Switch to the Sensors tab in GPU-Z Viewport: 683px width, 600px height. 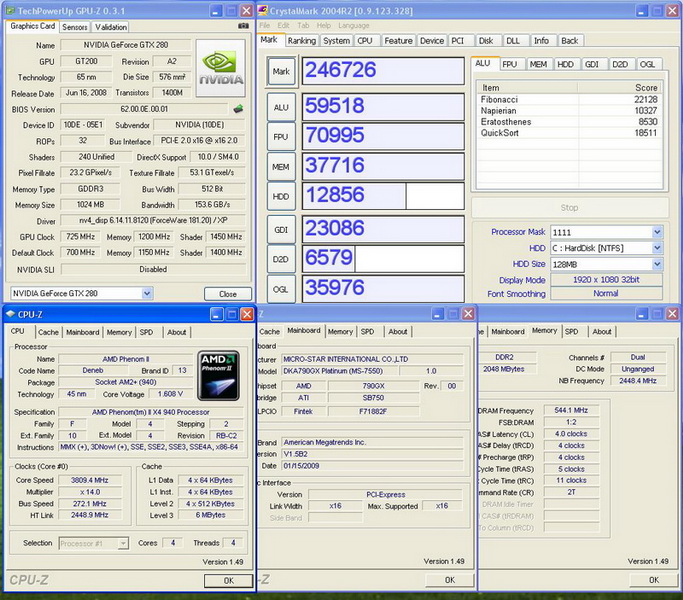[x=75, y=27]
